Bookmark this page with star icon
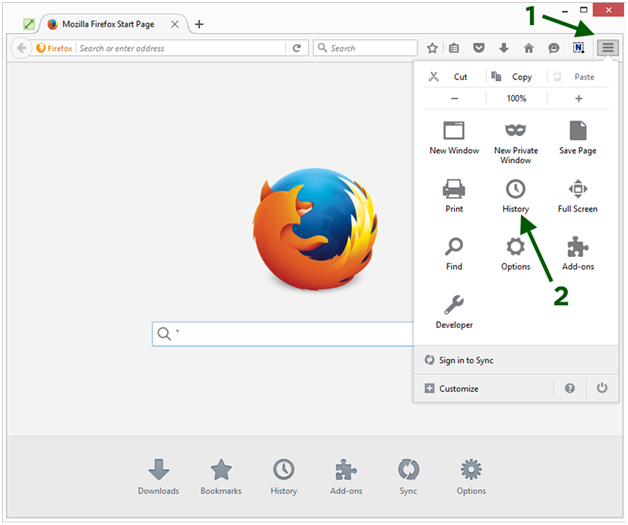This screenshot has height=525, width=628. click(432, 48)
